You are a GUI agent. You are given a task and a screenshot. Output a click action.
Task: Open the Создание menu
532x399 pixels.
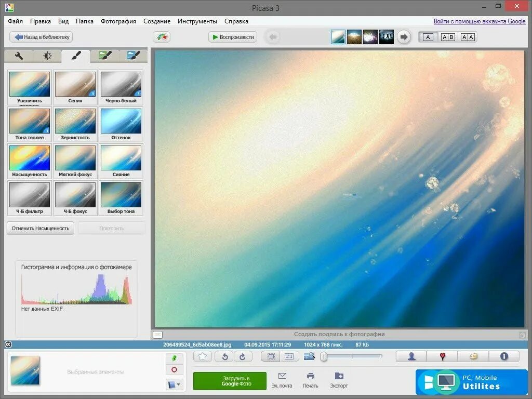pos(157,21)
